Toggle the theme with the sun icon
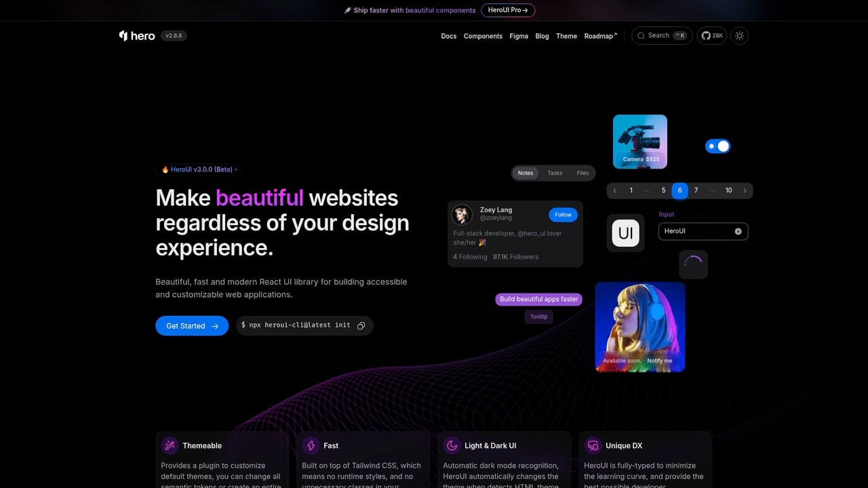 (739, 35)
